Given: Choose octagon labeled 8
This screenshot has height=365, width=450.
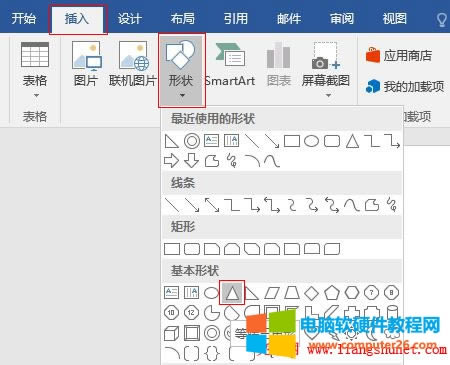Looking at the screenshot, I should [392, 293].
